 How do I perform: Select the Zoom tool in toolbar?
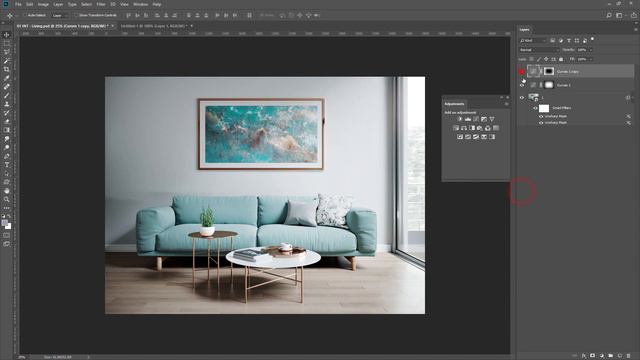pyautogui.click(x=7, y=199)
